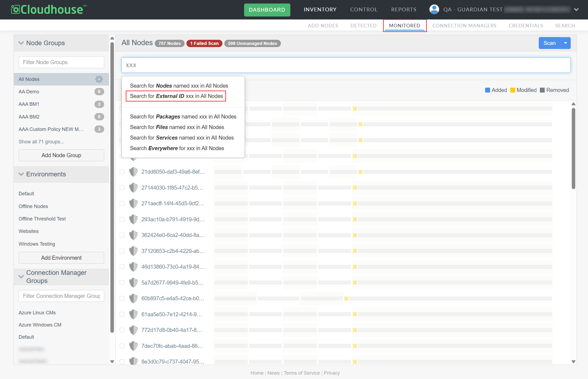Click shield icon for node 46d13860-73c0
Viewport: 588px width, 379px height.
(x=133, y=267)
